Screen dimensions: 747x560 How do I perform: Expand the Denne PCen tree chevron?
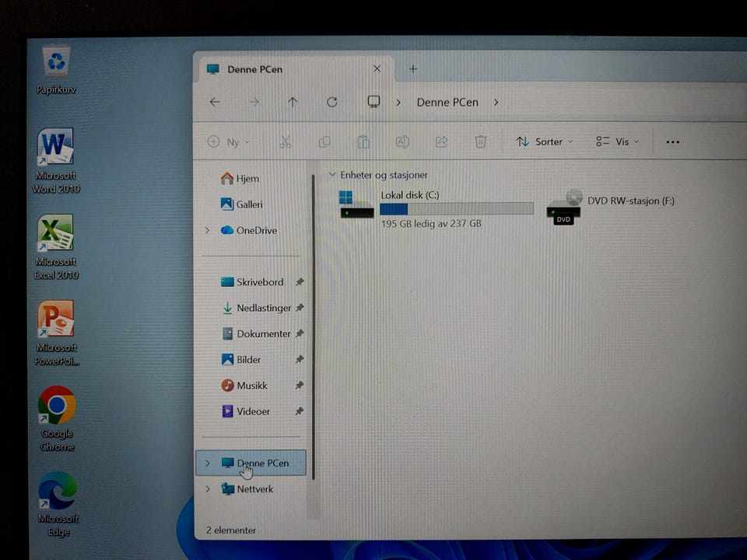click(208, 463)
